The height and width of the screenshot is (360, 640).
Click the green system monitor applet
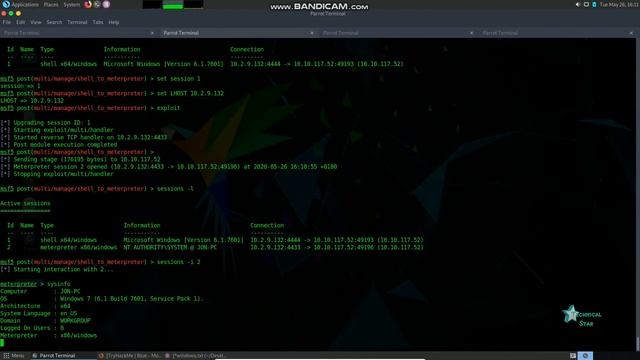point(173,4)
